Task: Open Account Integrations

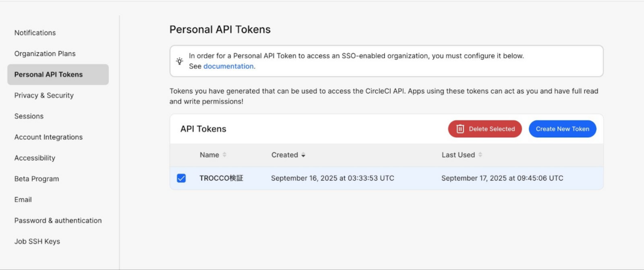Action: (48, 137)
